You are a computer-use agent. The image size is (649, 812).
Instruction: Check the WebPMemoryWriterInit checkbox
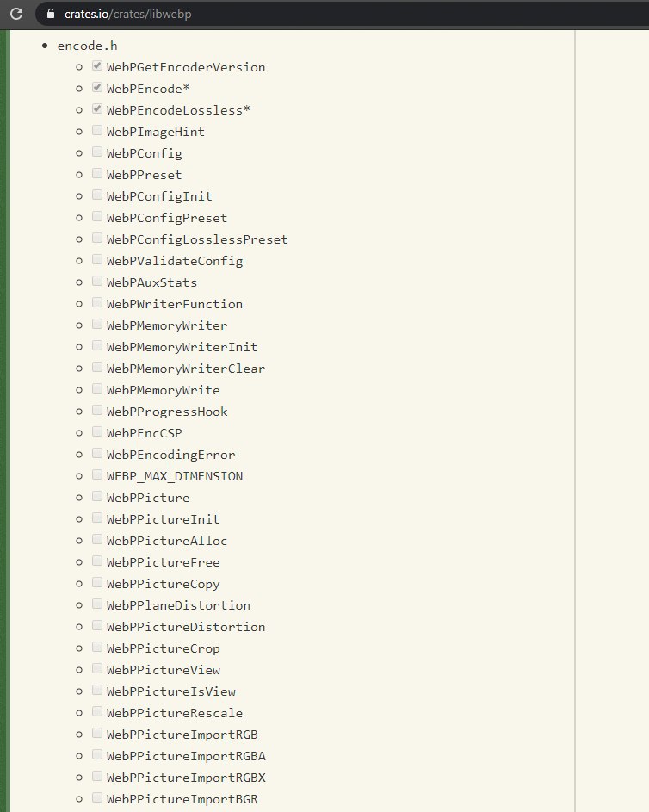97,346
